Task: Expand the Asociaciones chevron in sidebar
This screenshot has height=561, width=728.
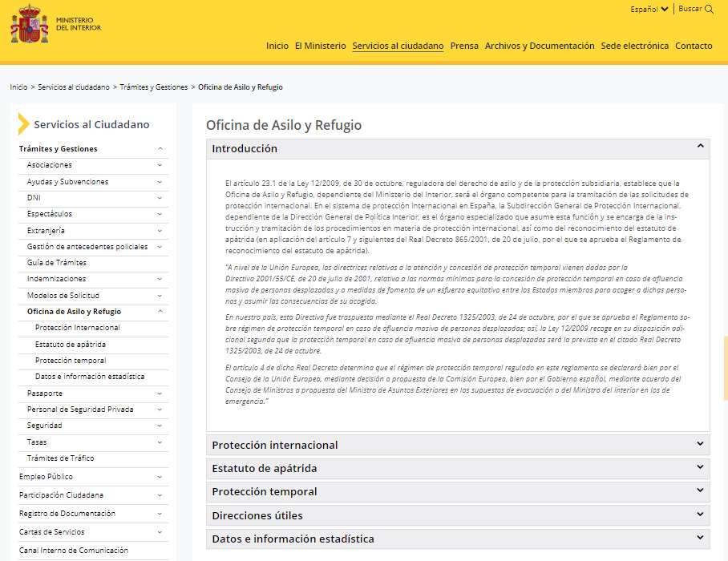Action: [x=160, y=165]
